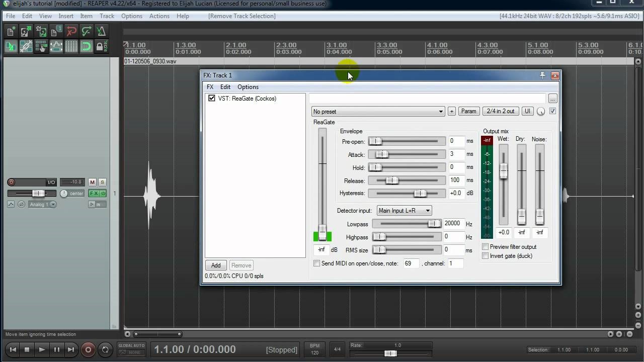
Task: Enable Preview filter output checkbox
Action: pos(486,247)
